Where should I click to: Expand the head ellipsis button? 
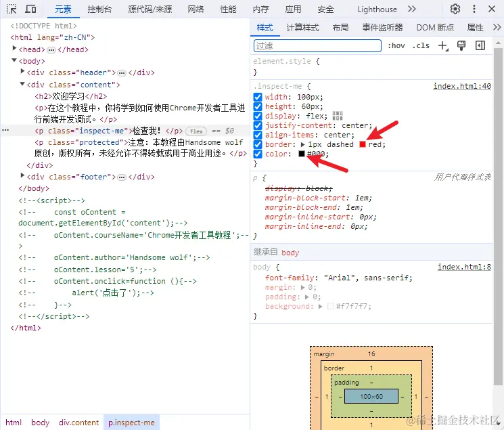click(x=51, y=50)
